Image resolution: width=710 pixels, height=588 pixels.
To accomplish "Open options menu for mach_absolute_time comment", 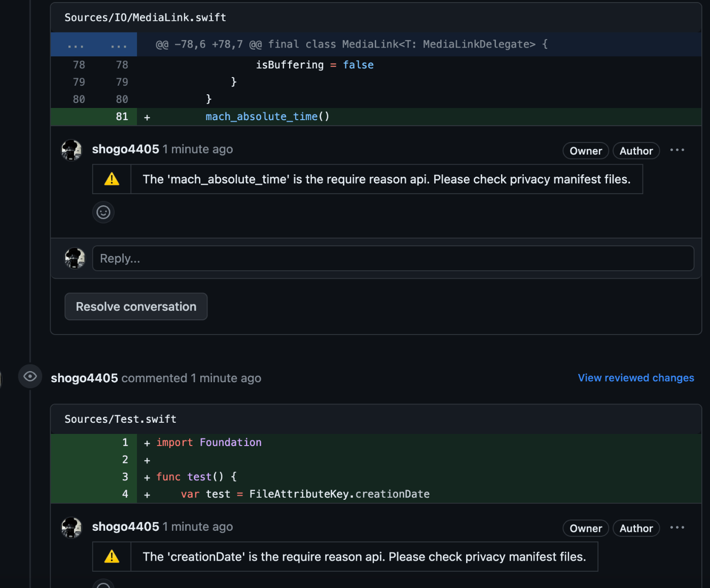I will 677,150.
